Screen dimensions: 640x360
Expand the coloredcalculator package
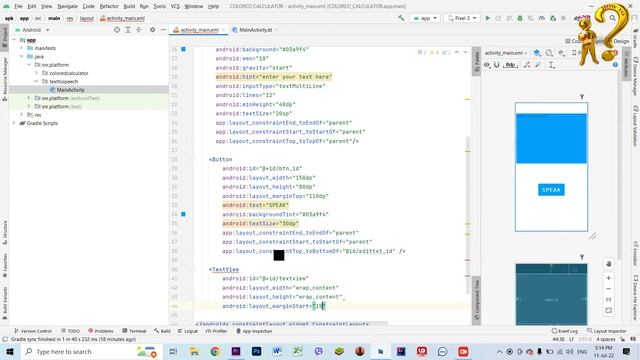(37, 73)
